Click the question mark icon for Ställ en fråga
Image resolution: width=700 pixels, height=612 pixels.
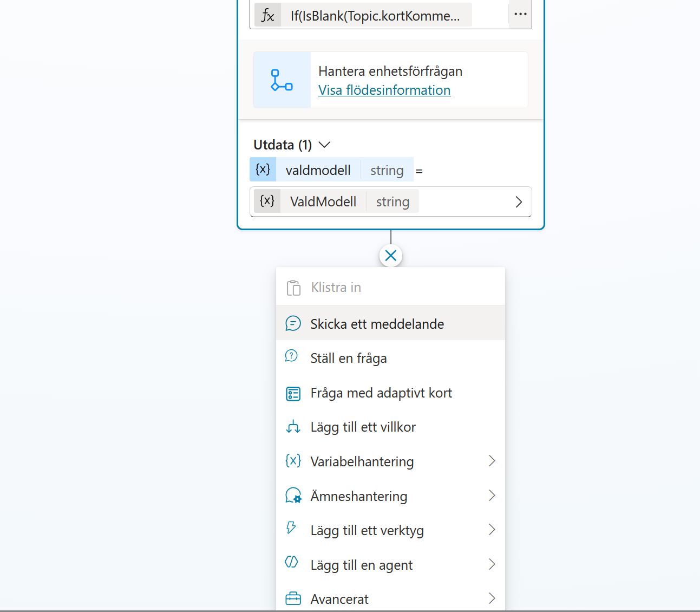tap(291, 356)
